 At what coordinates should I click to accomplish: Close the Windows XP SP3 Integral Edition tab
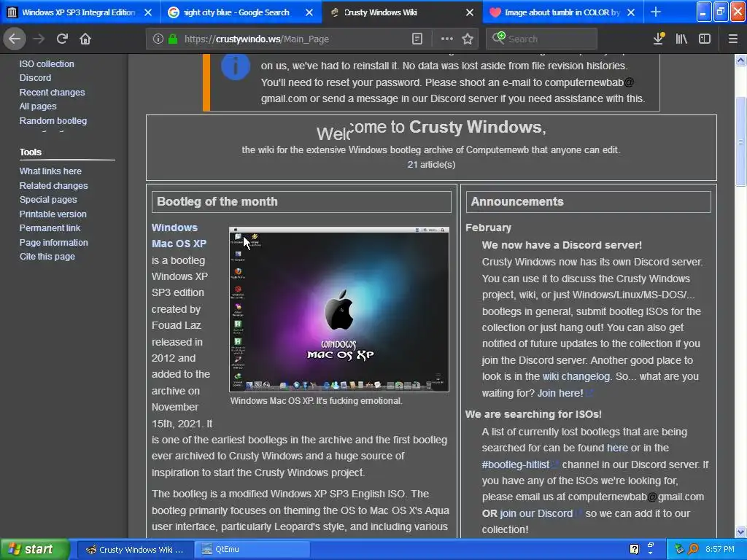(148, 12)
